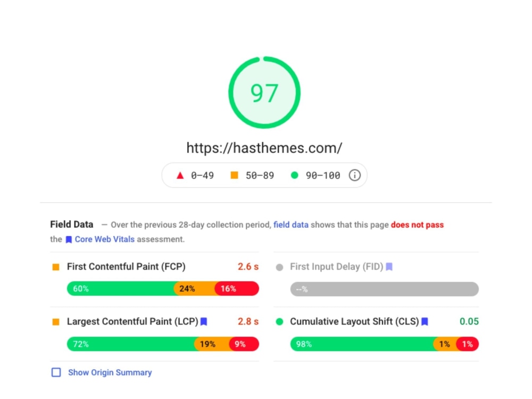Image resolution: width=532 pixels, height=399 pixels.
Task: Click the red 16% FCP bar segment
Action: 237,289
